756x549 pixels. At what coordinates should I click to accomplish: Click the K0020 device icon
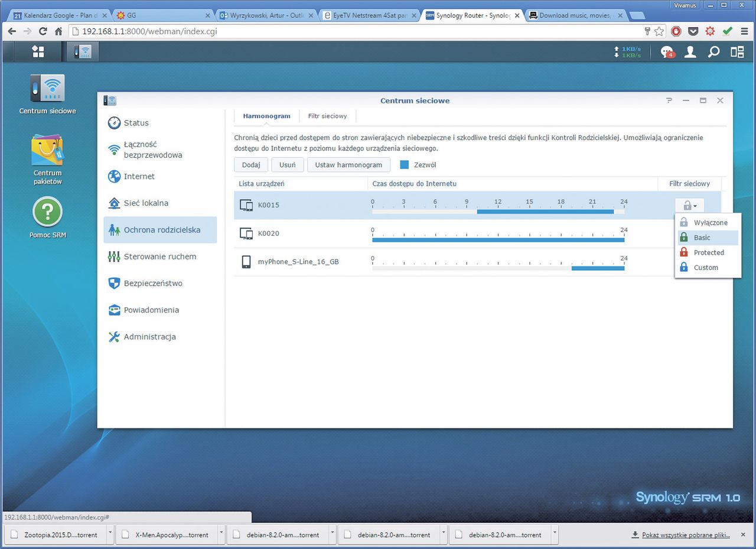pyautogui.click(x=246, y=233)
